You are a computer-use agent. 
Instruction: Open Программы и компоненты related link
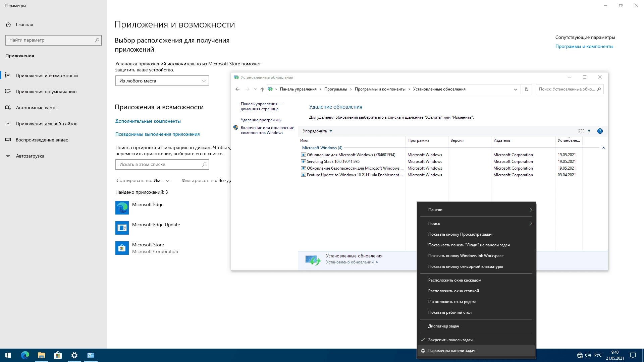point(584,46)
